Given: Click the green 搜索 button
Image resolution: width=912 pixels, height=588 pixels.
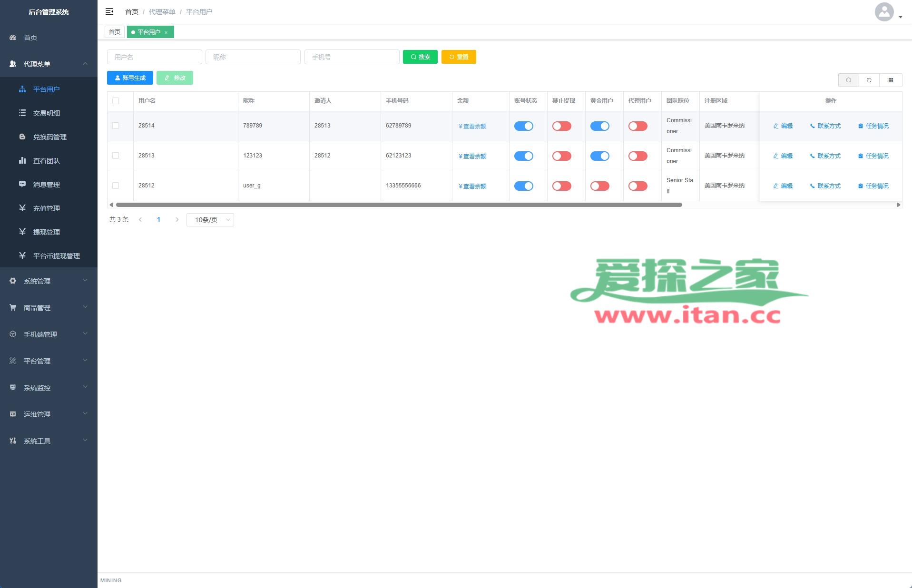Looking at the screenshot, I should [x=420, y=57].
